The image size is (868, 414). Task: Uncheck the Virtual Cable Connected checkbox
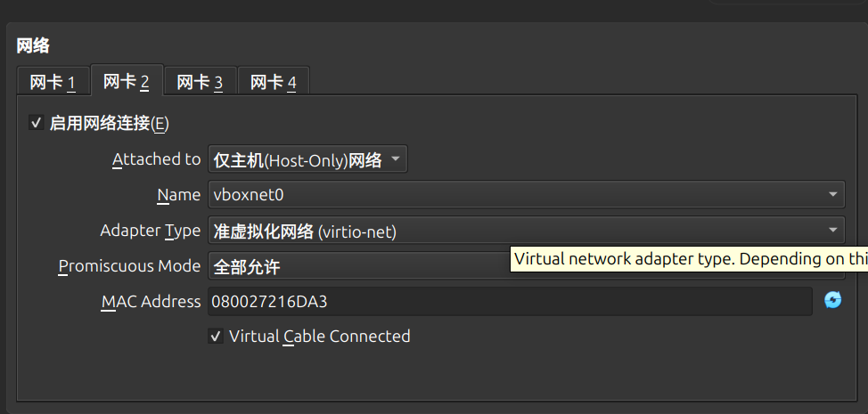pos(216,337)
